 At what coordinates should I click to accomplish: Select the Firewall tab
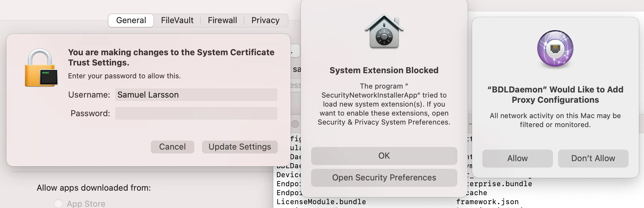pos(222,20)
